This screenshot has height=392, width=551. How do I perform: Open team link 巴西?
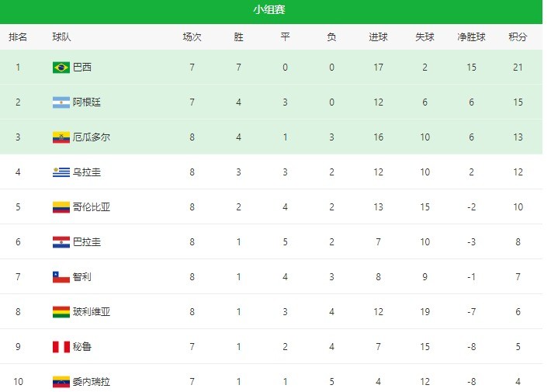click(x=82, y=68)
